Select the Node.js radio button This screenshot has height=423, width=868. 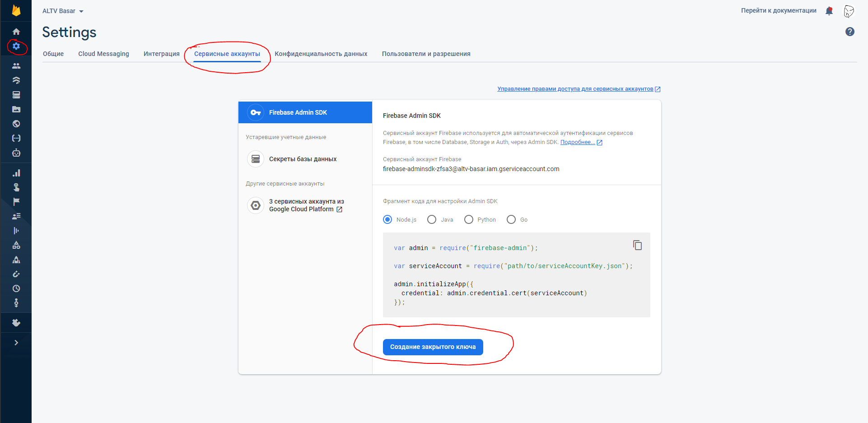(x=387, y=219)
